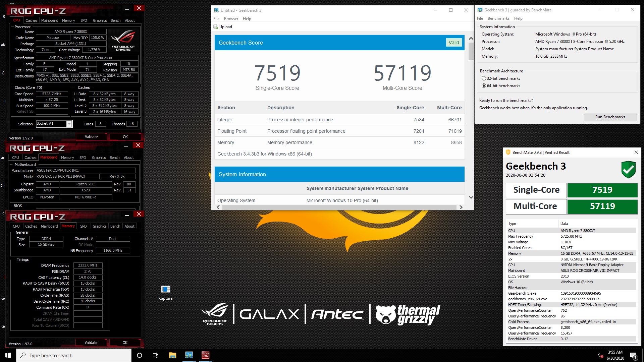Viewport: 644px width, 362px height.
Task: Open About tab in top CPU-Z window
Action: pyautogui.click(x=130, y=20)
